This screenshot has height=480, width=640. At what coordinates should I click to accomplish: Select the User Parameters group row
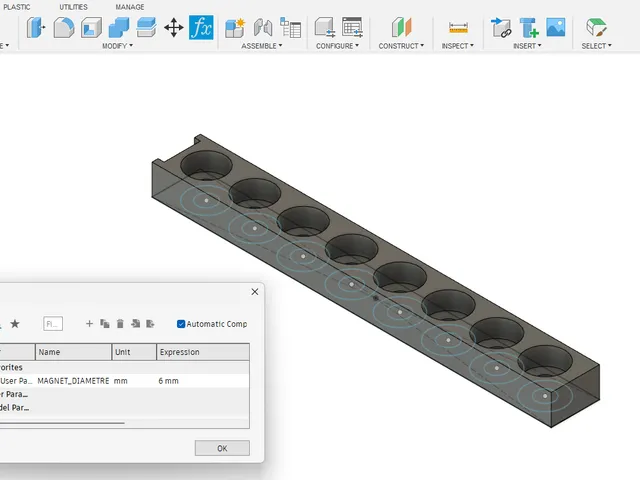pyautogui.click(x=124, y=394)
